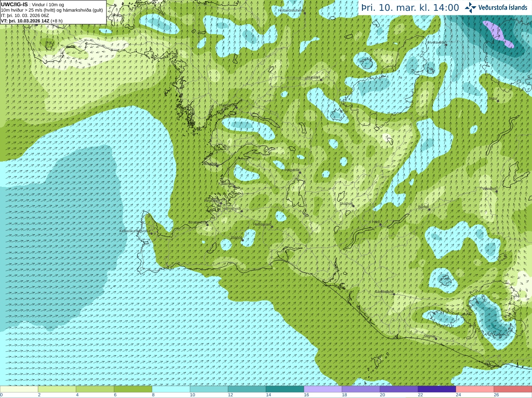Click the light cyan 8–10 legend swatch

(171, 389)
